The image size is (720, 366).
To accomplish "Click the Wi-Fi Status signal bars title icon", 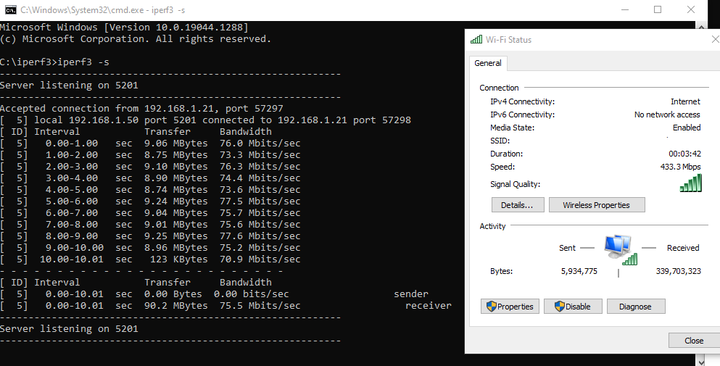I will (x=476, y=39).
